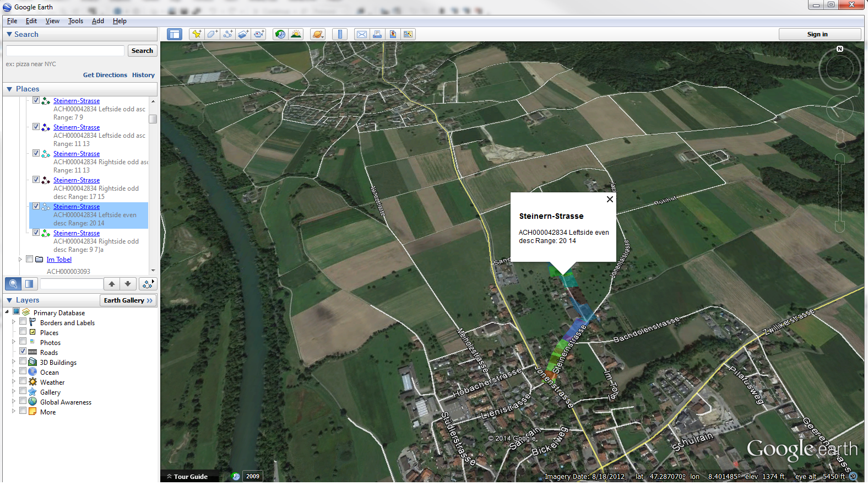The image size is (868, 485).
Task: Open the Edit menu
Action: point(31,21)
